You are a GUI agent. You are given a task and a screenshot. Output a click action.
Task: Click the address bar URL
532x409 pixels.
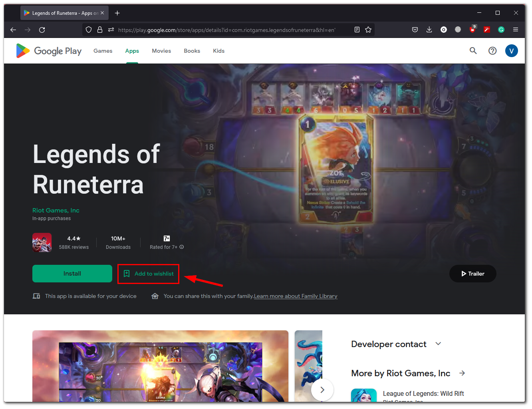(227, 30)
